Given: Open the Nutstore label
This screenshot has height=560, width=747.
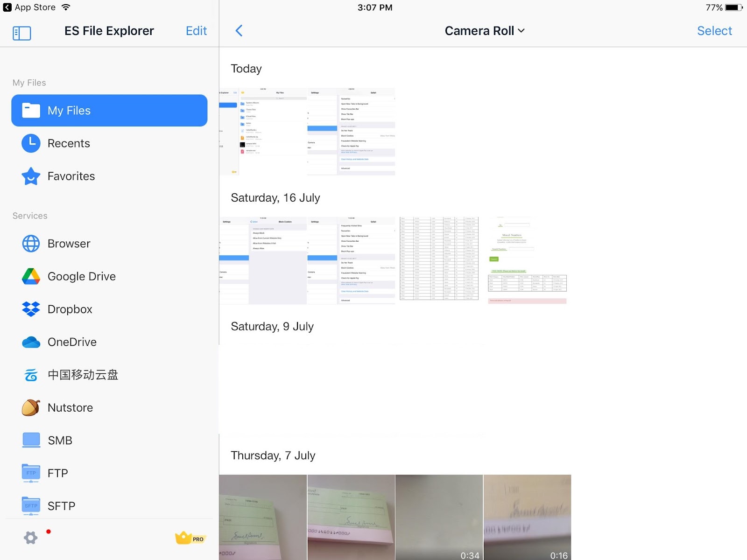Looking at the screenshot, I should tap(70, 408).
